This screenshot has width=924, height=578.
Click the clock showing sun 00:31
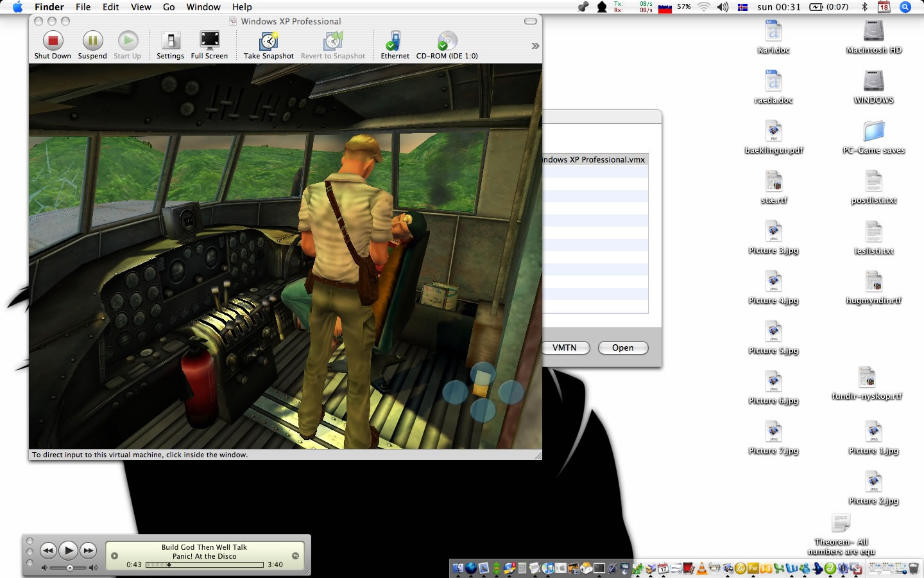[x=779, y=7]
